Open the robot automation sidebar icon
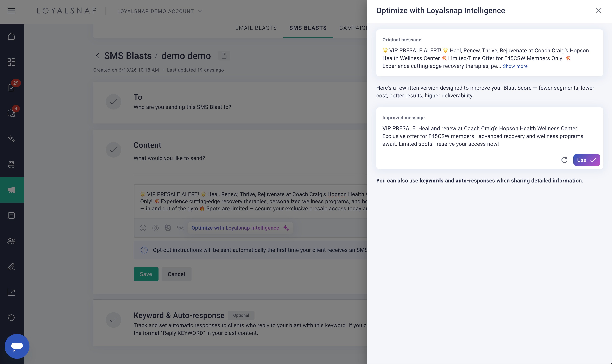Screen dimensions: 612x364 click(x=11, y=164)
